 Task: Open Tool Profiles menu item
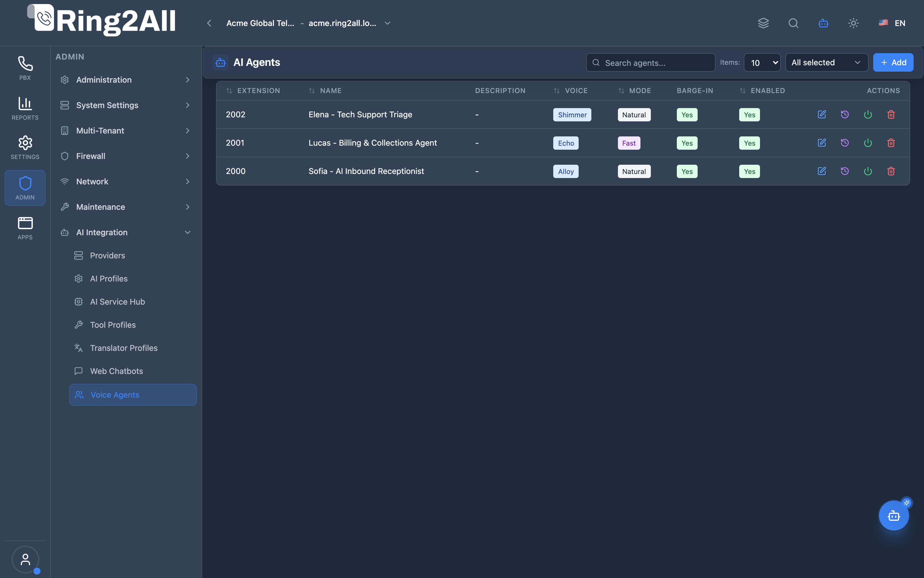133,325
